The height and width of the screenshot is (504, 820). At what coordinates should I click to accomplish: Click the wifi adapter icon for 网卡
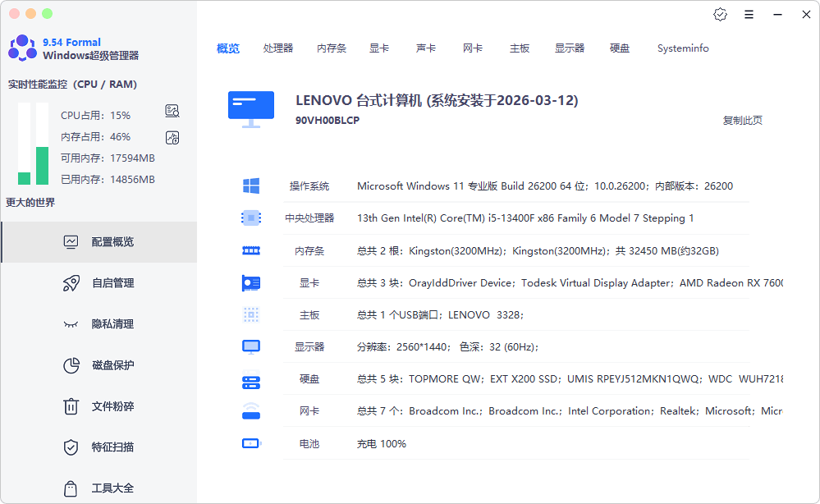point(251,411)
